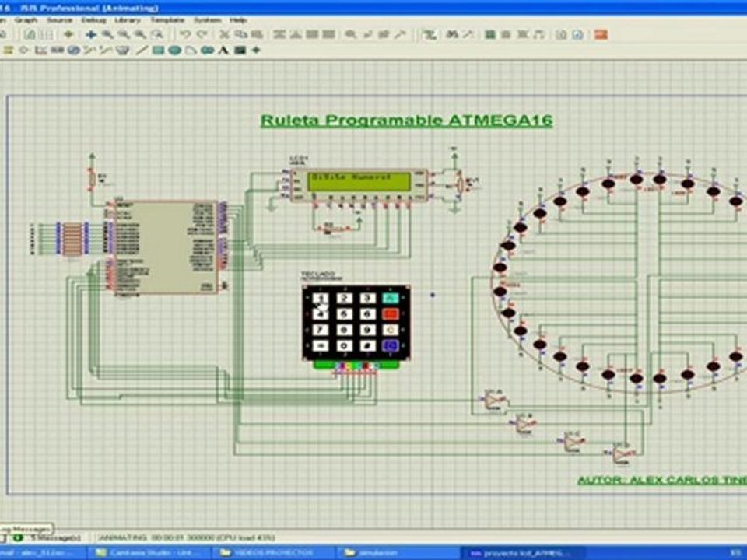Viewport: 747px width, 560px height.
Task: Open the System menu
Action: 207,20
